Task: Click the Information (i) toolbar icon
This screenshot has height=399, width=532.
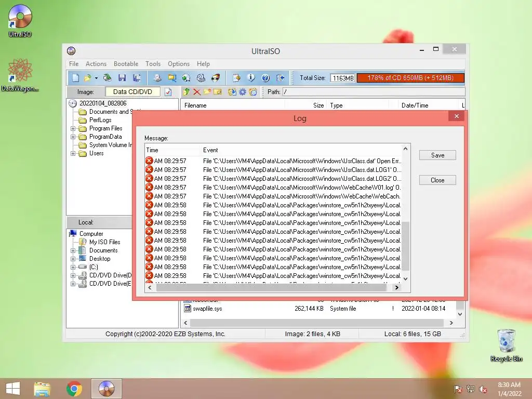Action: coord(251,78)
